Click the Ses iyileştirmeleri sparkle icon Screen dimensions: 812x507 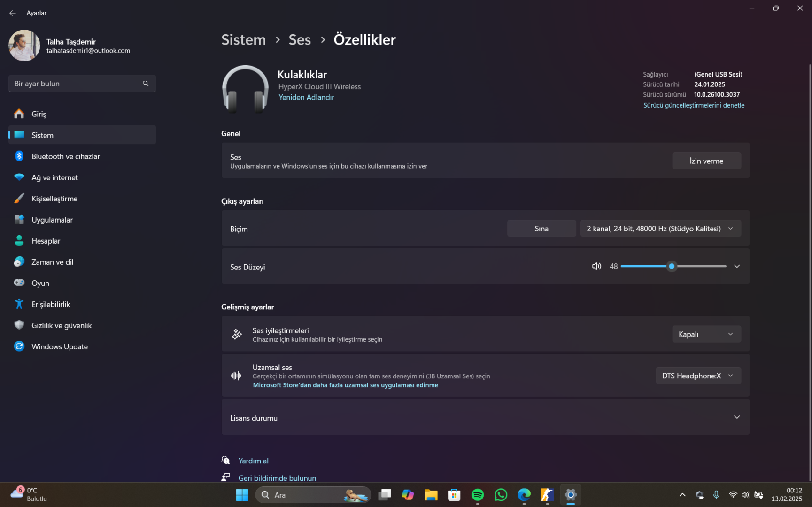237,334
